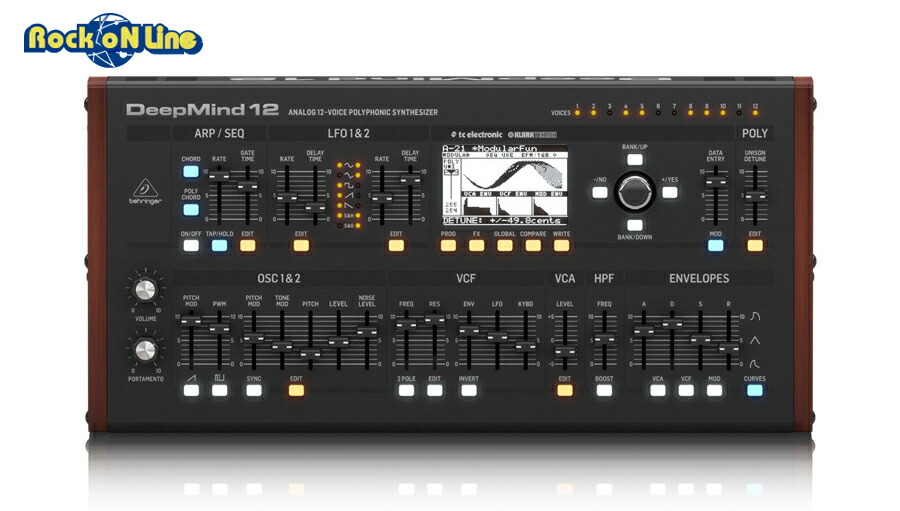Select the VCA envelope button
Screen dimensions: 900x511
[x=658, y=391]
